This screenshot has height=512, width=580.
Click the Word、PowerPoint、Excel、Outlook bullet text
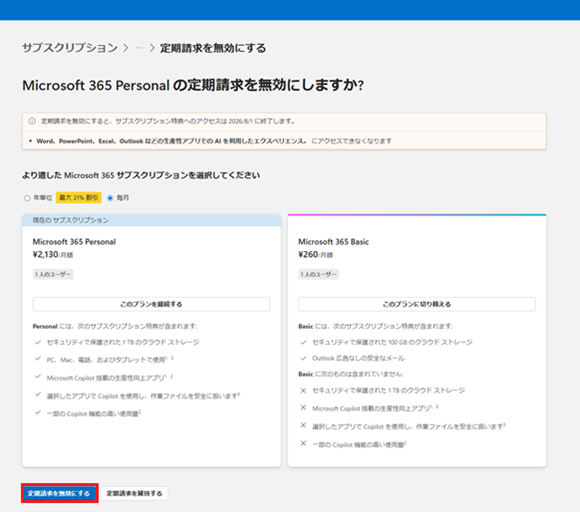(x=214, y=141)
